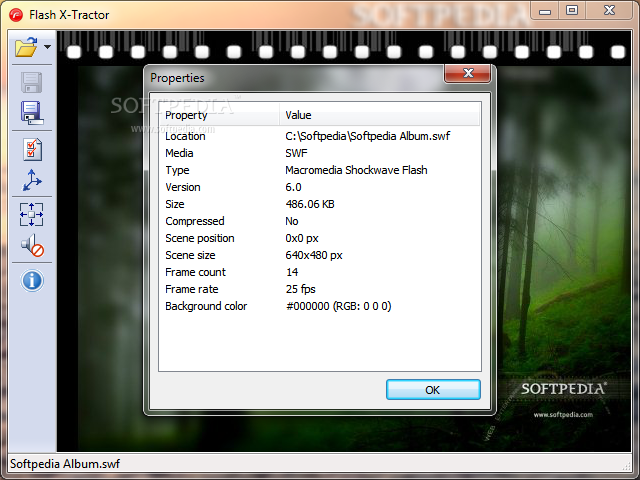Screen dimensions: 640x480
Task: Click the window resize grip in status bar
Action: pos(627,466)
